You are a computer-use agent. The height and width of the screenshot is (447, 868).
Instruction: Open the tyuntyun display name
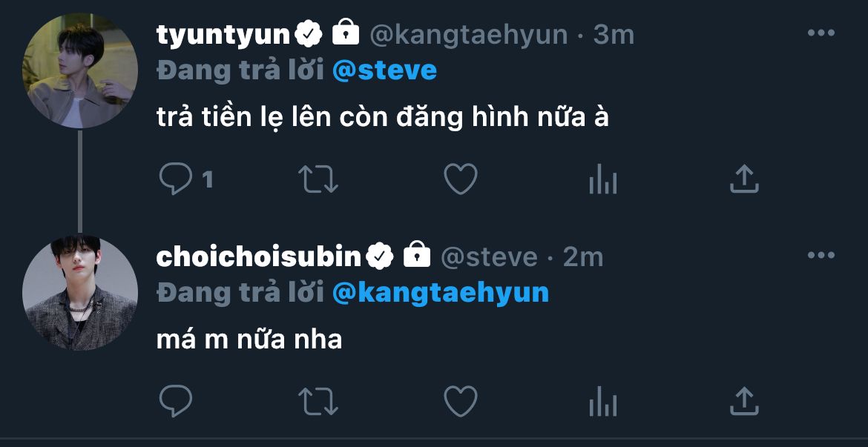pyautogui.click(x=222, y=34)
